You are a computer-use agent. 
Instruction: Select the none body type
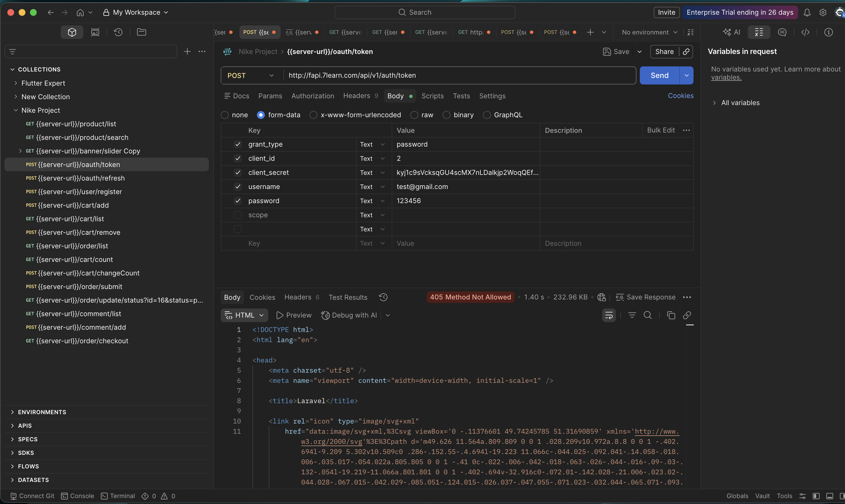224,115
